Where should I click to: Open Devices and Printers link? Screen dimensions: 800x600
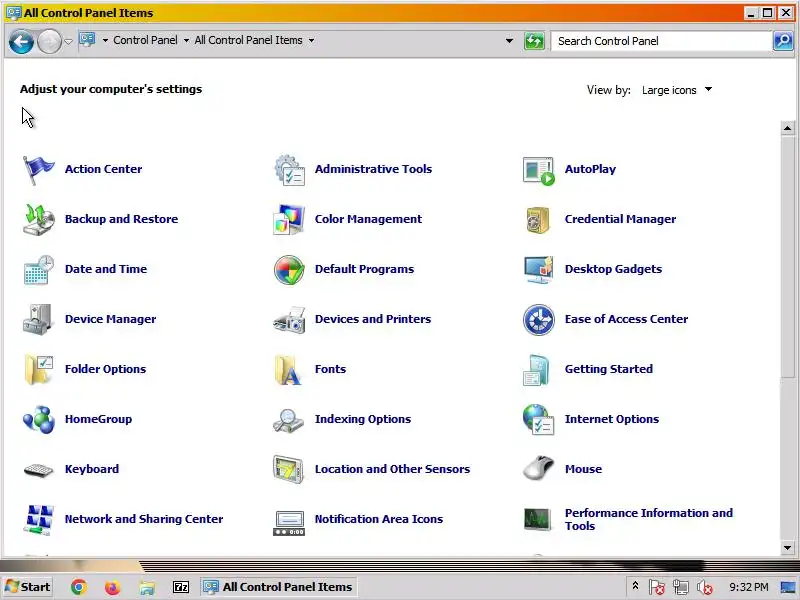pos(373,319)
